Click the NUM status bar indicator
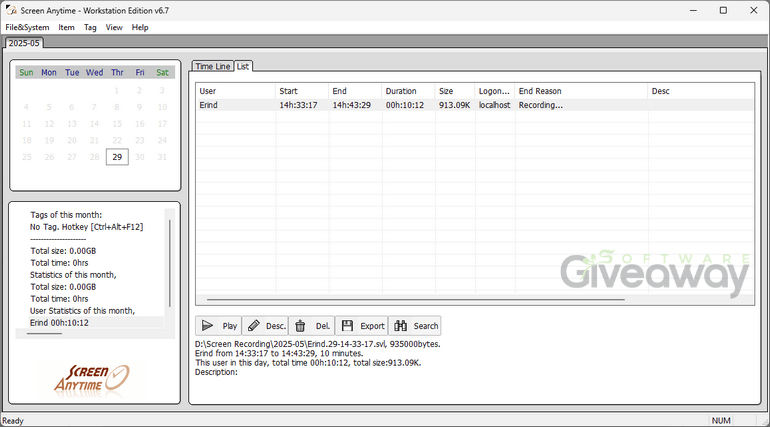The image size is (770, 427). click(x=721, y=421)
